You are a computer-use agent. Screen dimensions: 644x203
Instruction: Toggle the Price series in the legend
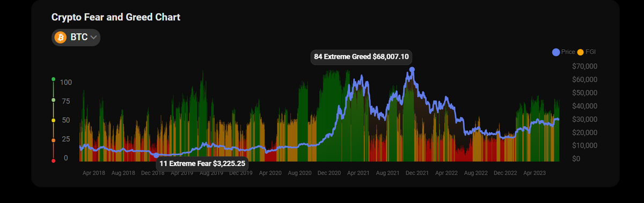(x=563, y=52)
